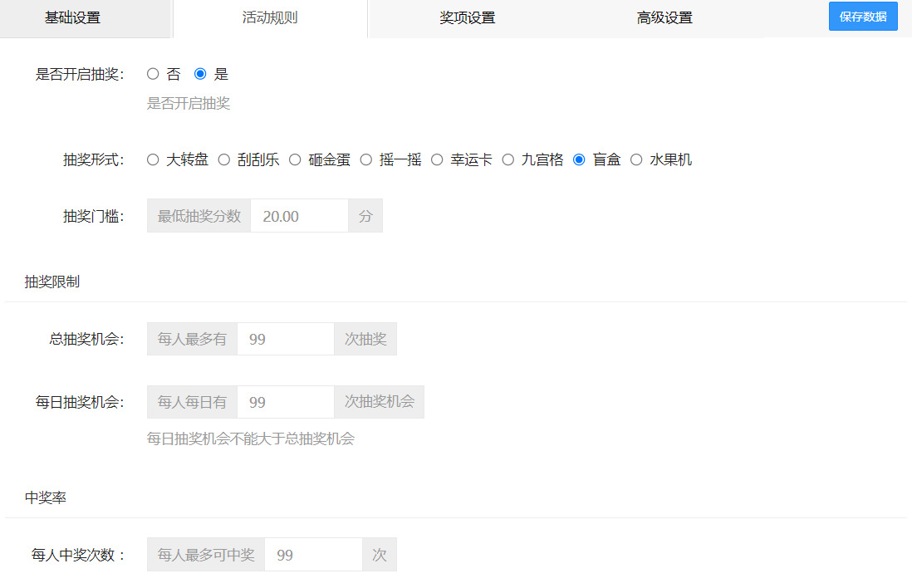Screen dimensions: 912x588
Task: Open the 活动规则 tab
Action: click(269, 16)
